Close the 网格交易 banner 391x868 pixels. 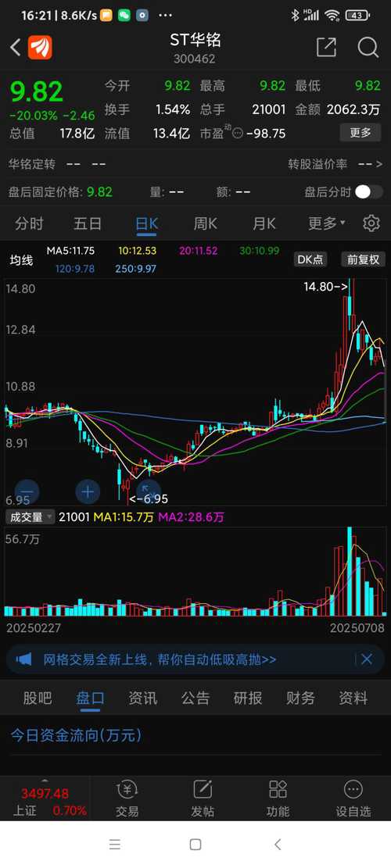(x=367, y=659)
